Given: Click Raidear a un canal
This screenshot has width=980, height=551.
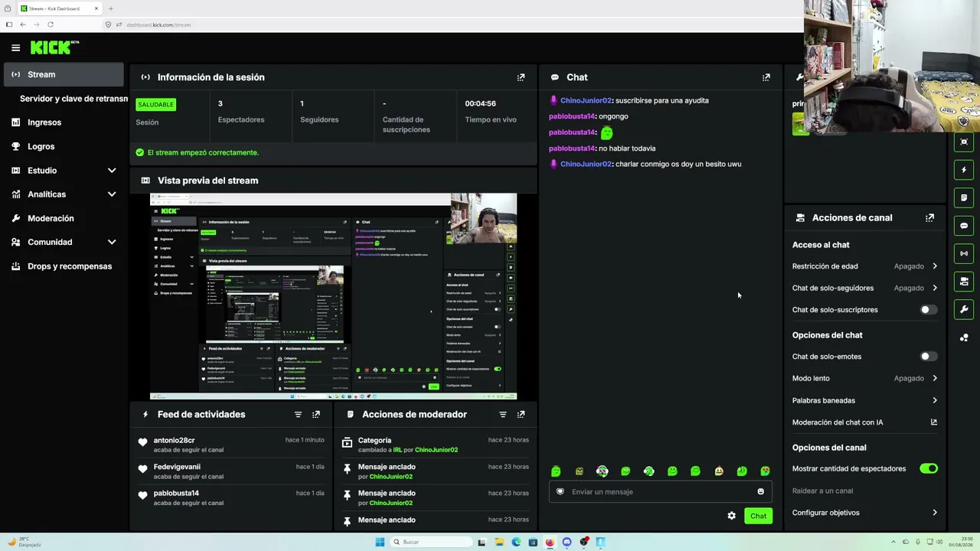Looking at the screenshot, I should pos(822,491).
